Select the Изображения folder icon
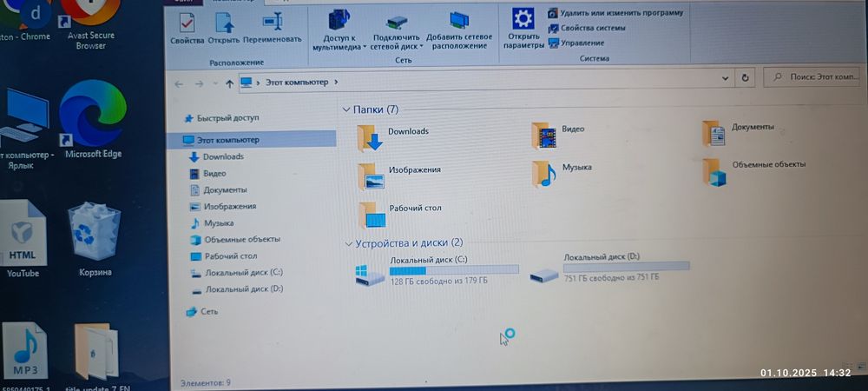 pos(371,176)
